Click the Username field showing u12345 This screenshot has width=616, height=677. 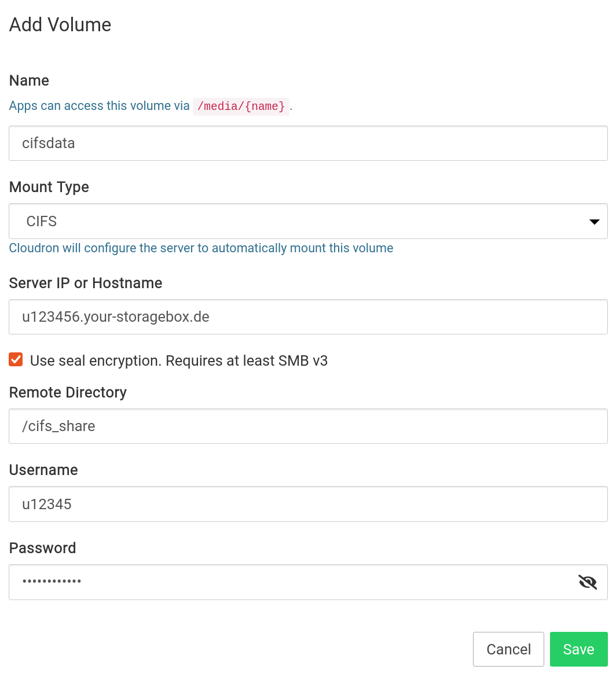click(x=308, y=504)
